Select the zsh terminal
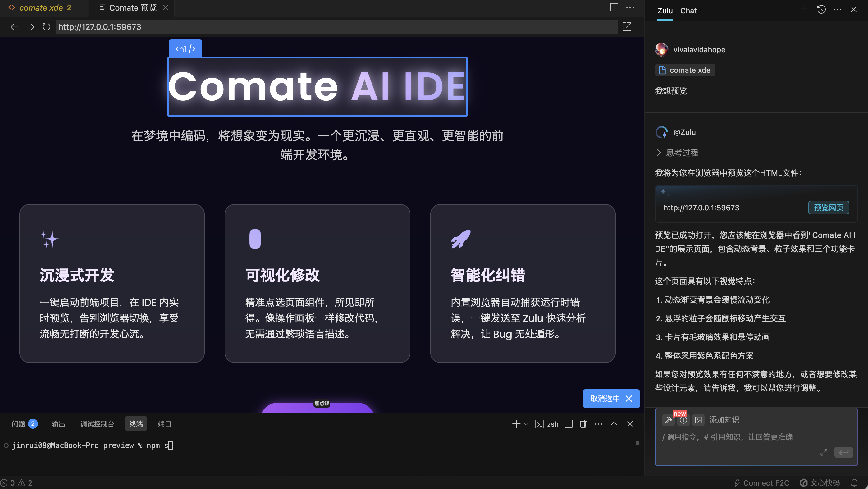Screen dimensions: 868x489 (x=547, y=424)
